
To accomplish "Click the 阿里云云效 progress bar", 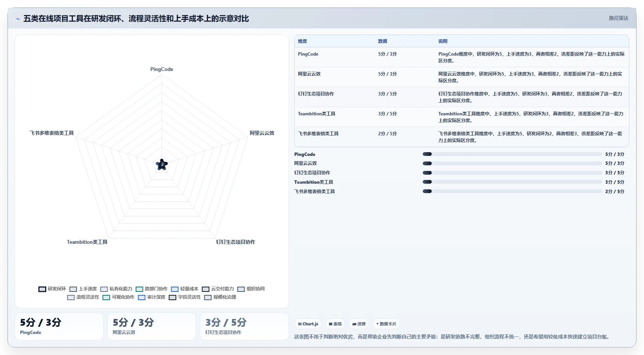I will [512, 163].
